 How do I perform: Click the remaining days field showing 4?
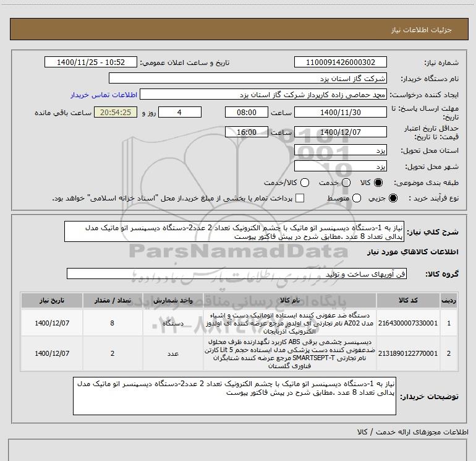(x=180, y=112)
